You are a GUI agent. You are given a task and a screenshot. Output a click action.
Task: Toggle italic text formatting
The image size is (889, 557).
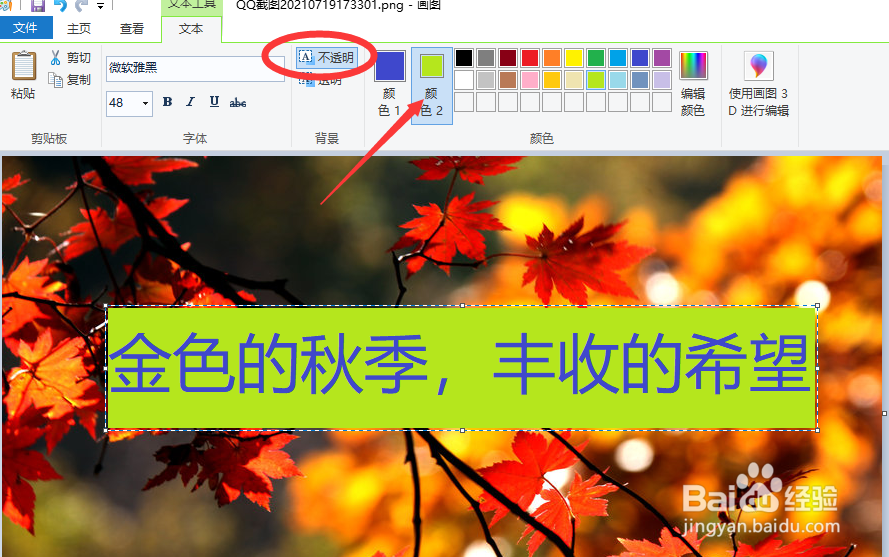click(x=190, y=102)
